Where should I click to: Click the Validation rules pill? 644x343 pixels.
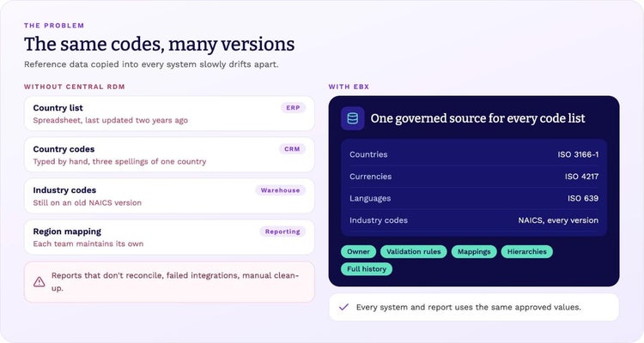[x=414, y=251]
